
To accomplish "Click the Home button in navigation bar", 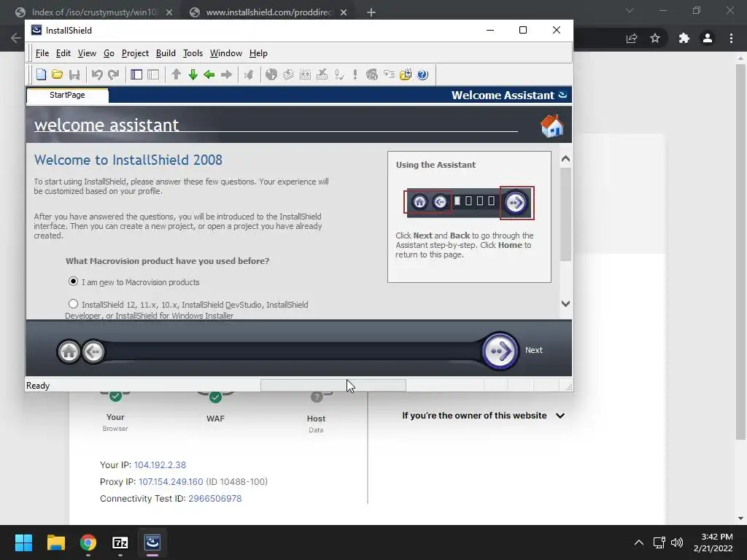I will (x=69, y=352).
